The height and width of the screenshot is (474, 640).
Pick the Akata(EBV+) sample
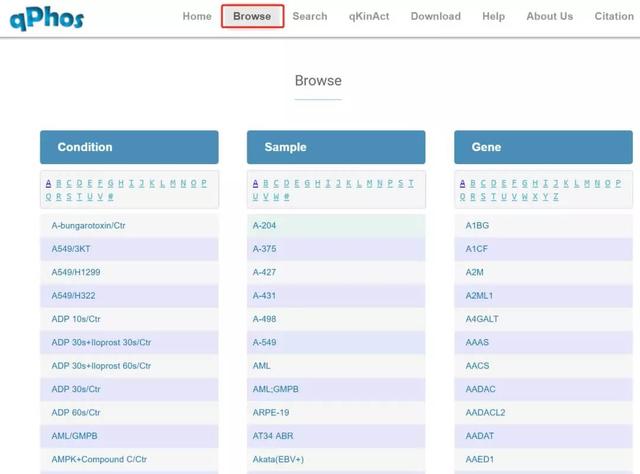click(278, 459)
